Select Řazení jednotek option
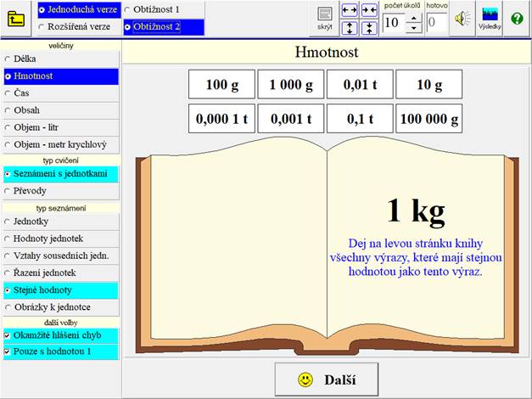 coord(61,273)
